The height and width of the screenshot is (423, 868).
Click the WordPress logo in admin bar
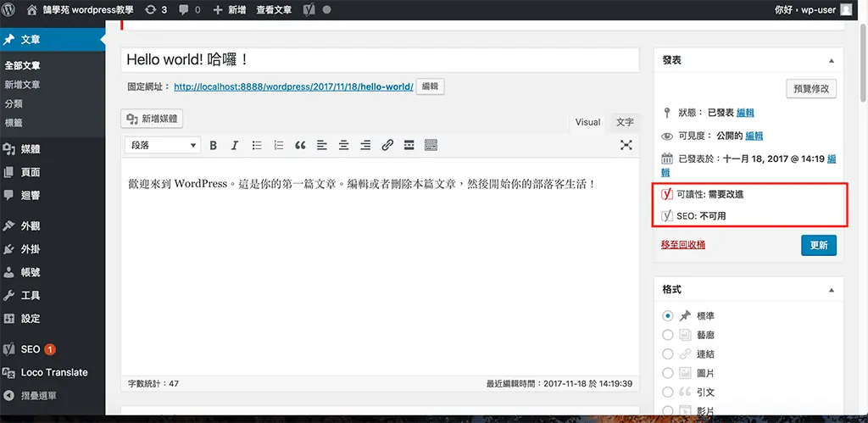coord(8,9)
